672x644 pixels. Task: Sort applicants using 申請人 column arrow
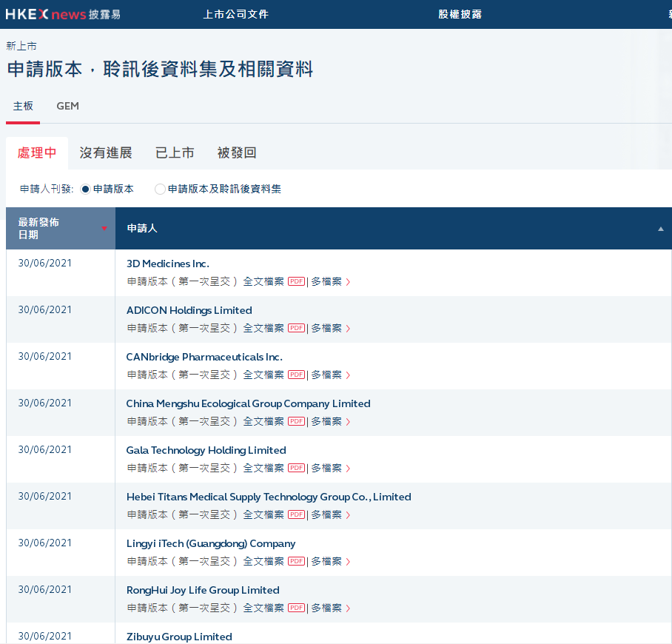pyautogui.click(x=661, y=229)
